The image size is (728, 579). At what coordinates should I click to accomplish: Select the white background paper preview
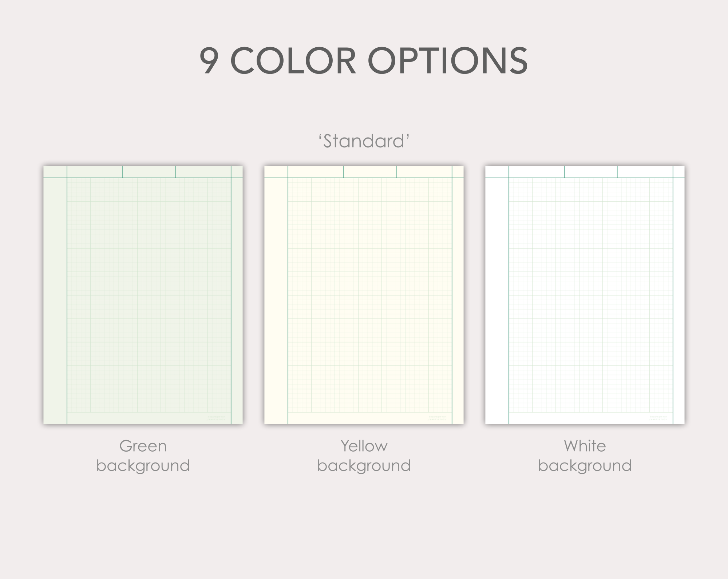pos(585,295)
